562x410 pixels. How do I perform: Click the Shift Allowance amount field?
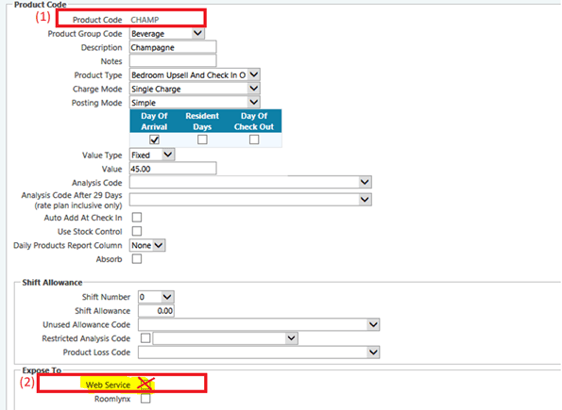point(156,310)
